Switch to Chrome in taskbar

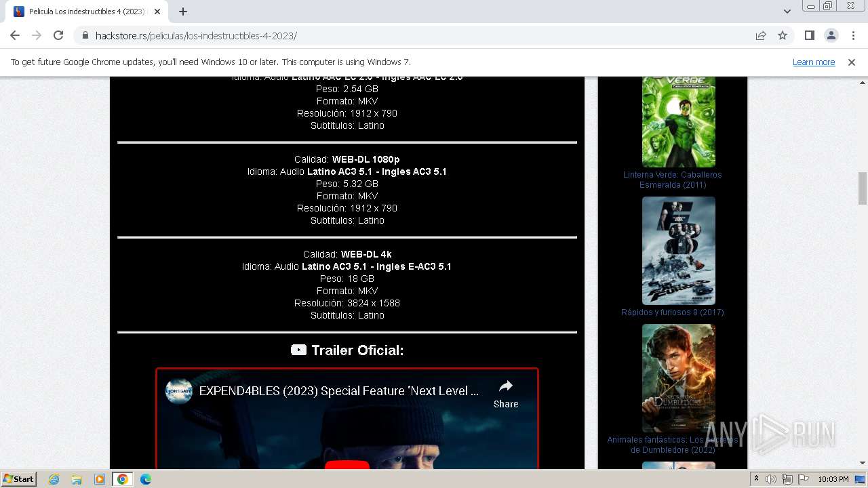point(122,479)
